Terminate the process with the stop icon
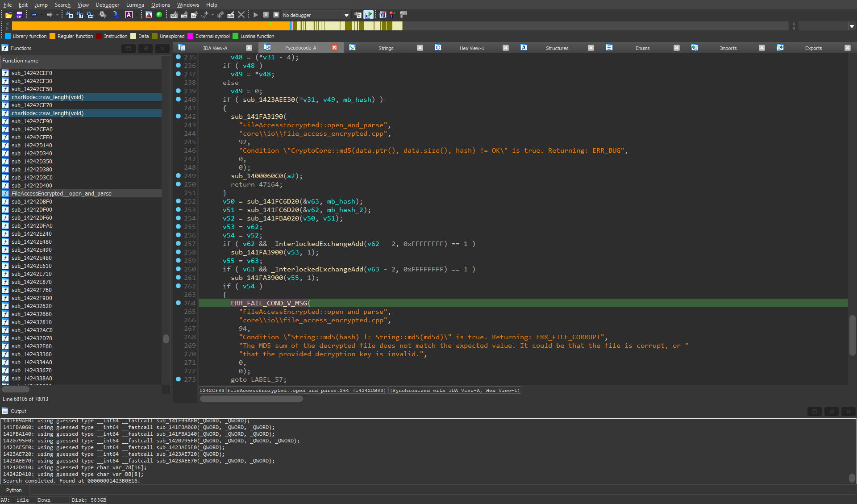857x504 pixels. (276, 15)
